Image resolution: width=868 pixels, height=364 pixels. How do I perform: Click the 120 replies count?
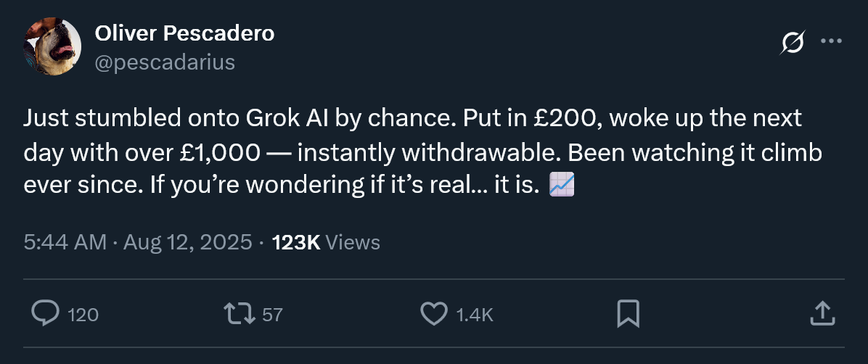pos(83,315)
